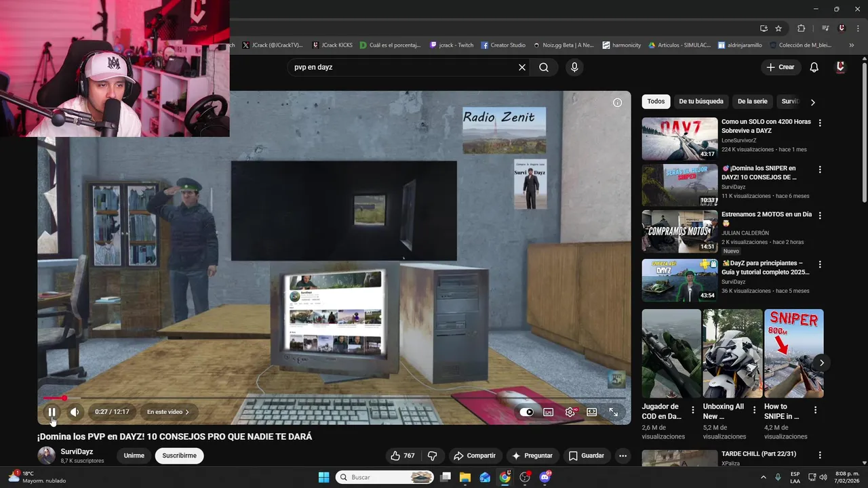Switch to theater mode view
This screenshot has width=868, height=488.
(592, 411)
